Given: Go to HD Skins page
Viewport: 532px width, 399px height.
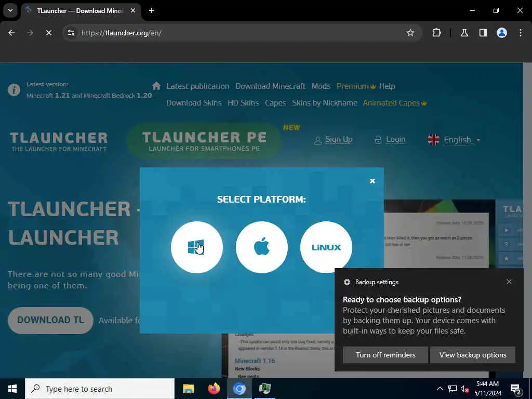Looking at the screenshot, I should [243, 103].
